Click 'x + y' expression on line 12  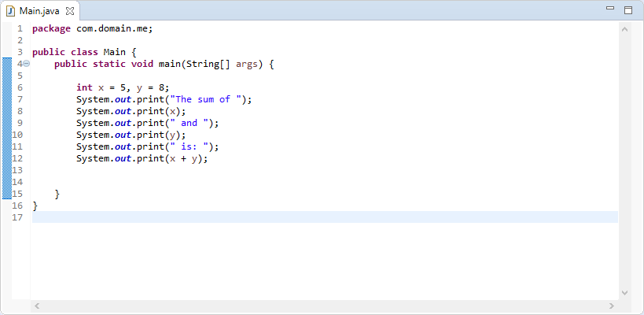click(x=183, y=159)
